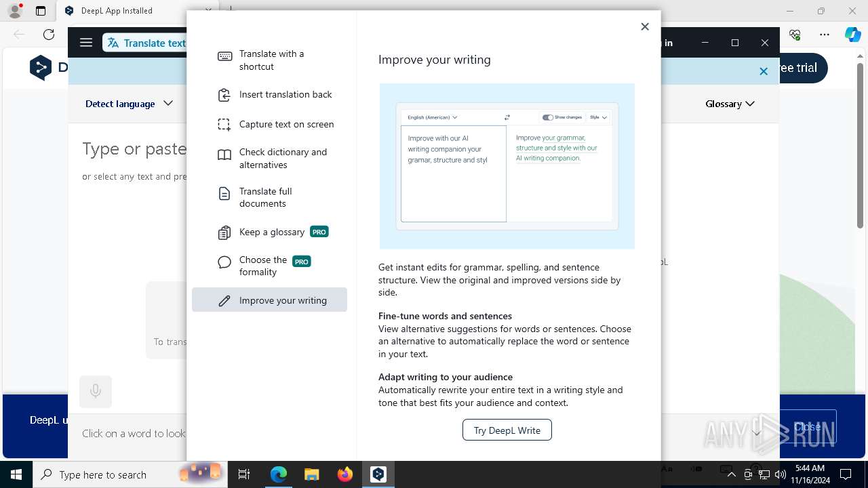Switch to DeepL app on taskbar

point(378,474)
